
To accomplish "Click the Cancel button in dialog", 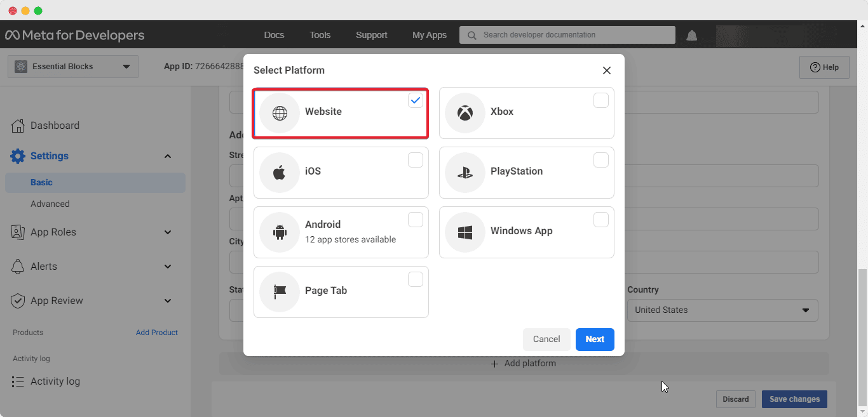I will click(546, 340).
